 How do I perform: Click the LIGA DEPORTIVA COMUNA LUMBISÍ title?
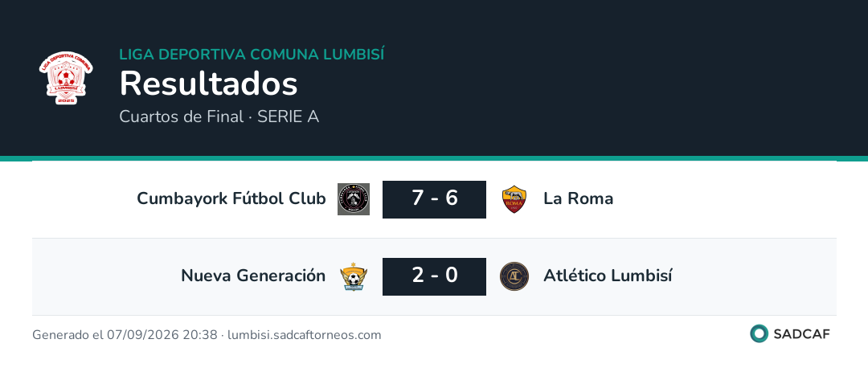252,55
